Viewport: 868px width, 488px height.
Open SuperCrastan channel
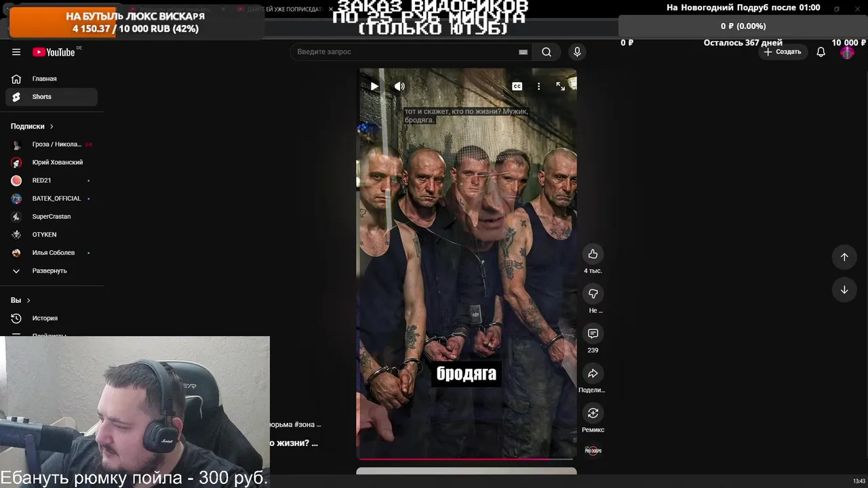click(x=52, y=217)
